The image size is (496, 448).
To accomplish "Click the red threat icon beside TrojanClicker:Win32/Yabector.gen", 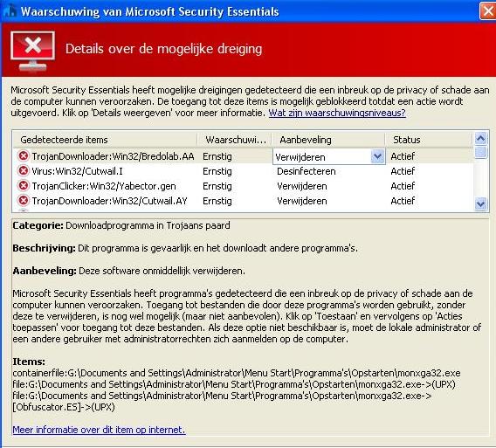I will pyautogui.click(x=23, y=186).
